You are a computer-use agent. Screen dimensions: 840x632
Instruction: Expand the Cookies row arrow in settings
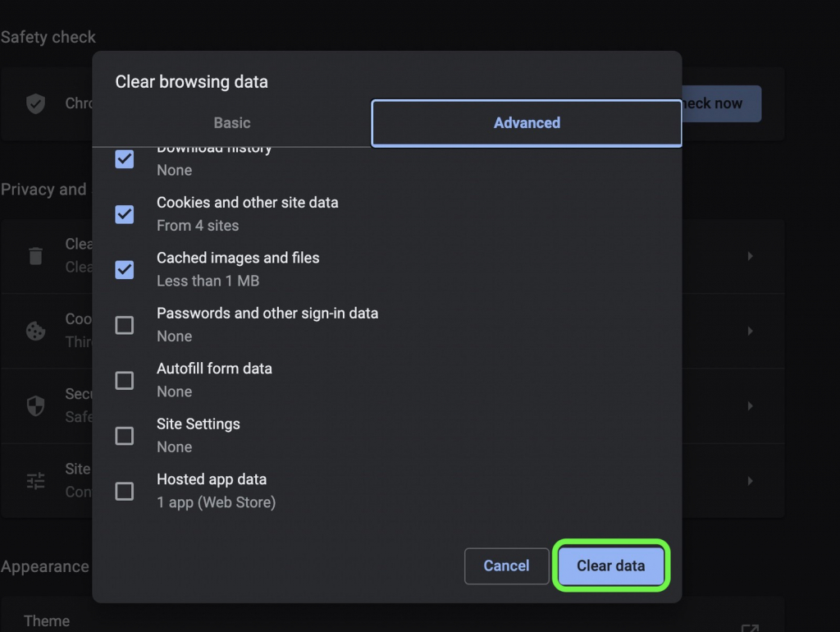pyautogui.click(x=750, y=332)
